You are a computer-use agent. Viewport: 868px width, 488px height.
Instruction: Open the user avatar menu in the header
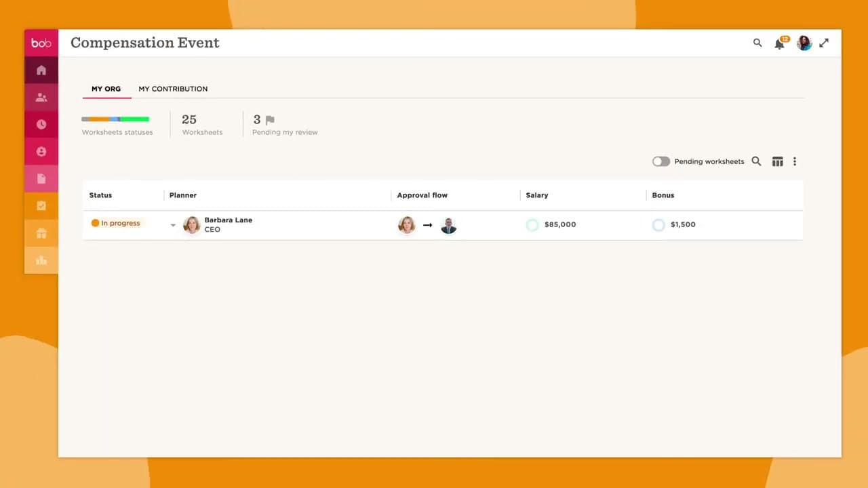804,43
